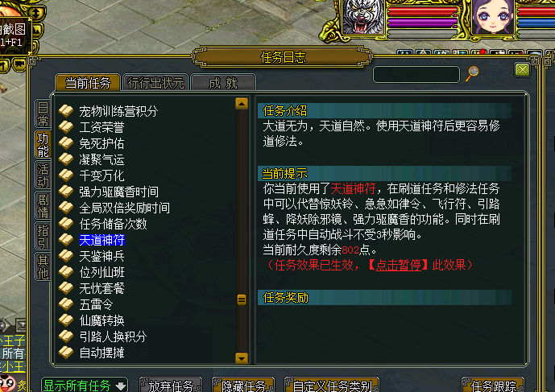Switch to the 行行出状元 tab
The image size is (555, 392).
(155, 83)
